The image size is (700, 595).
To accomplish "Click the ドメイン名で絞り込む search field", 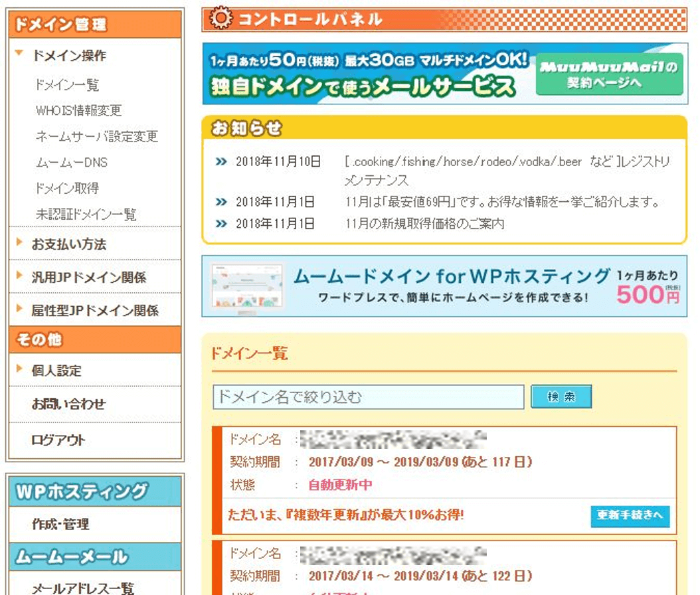I will [x=368, y=397].
